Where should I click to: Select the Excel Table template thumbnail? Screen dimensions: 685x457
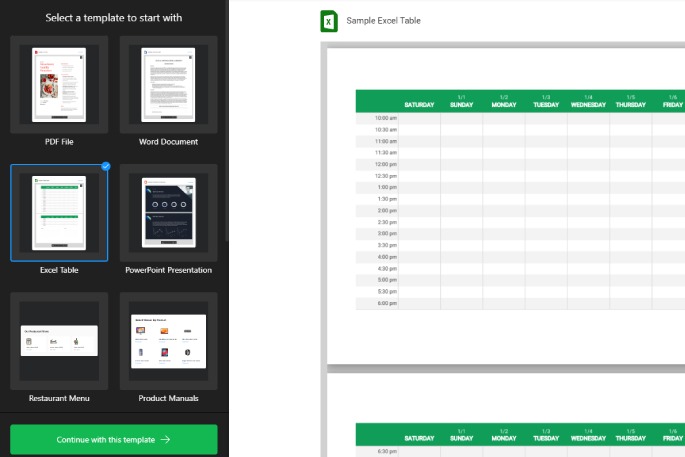point(60,212)
